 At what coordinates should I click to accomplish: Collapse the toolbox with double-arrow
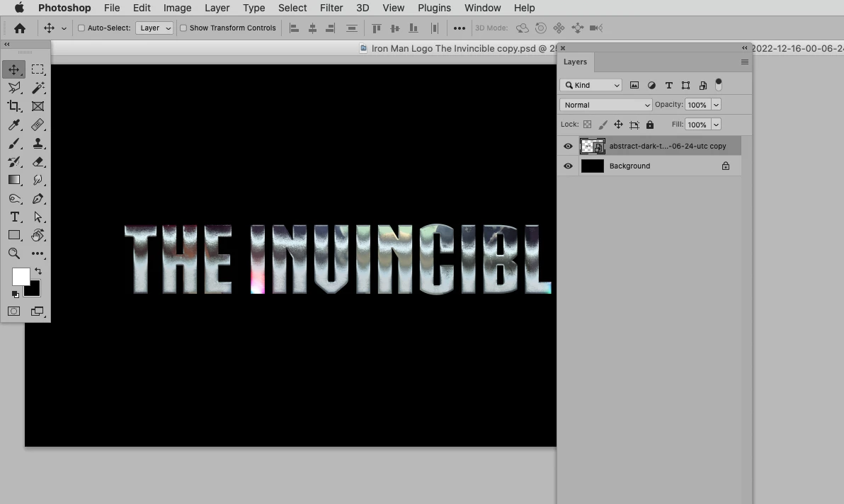[7, 44]
